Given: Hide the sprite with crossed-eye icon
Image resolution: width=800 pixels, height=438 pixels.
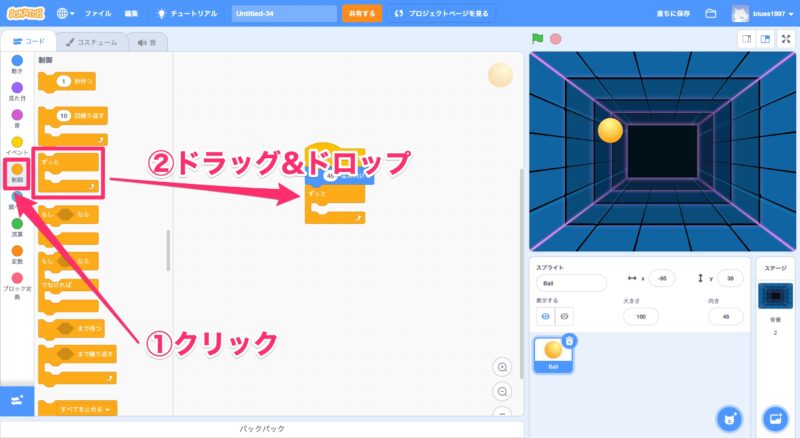Looking at the screenshot, I should click(565, 316).
